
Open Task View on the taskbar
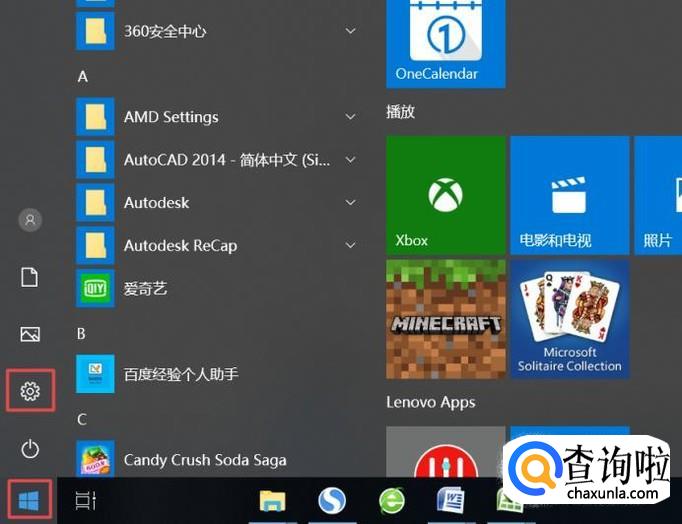pyautogui.click(x=86, y=501)
